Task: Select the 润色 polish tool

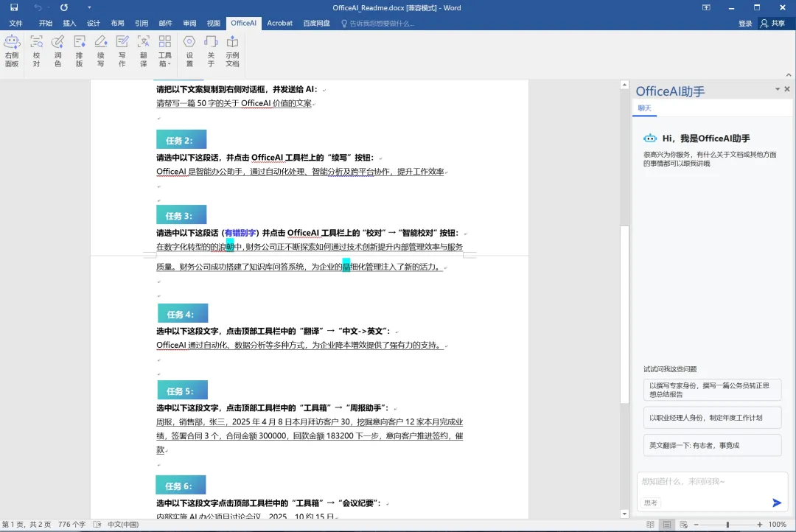Action: coord(57,51)
